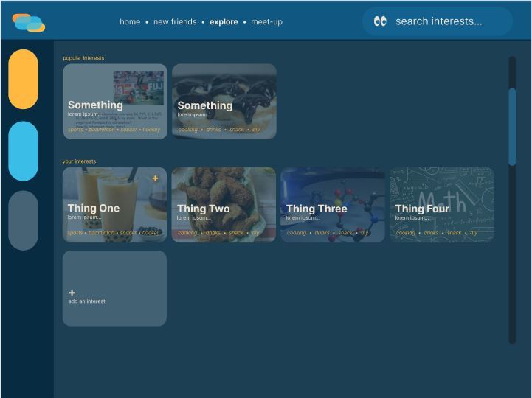Select the explore navigation item

point(224,21)
